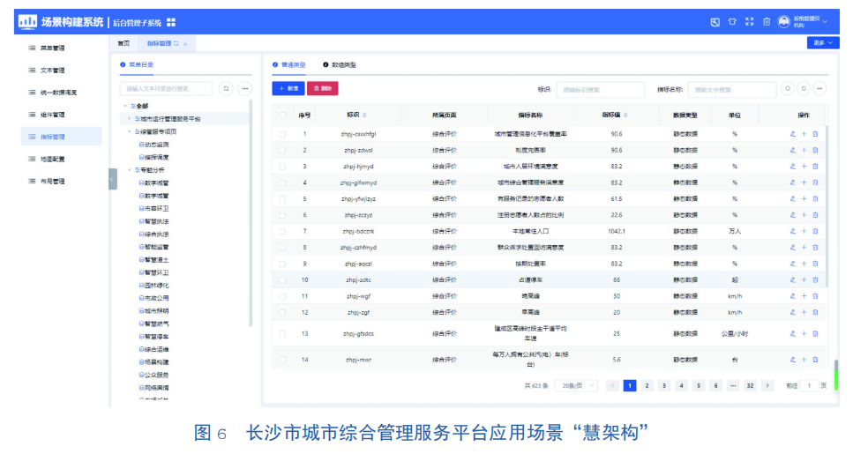Toggle the select-all checkbox in table header

click(283, 115)
